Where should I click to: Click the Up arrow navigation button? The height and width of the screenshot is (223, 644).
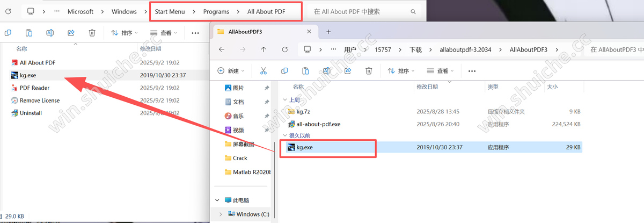[263, 49]
